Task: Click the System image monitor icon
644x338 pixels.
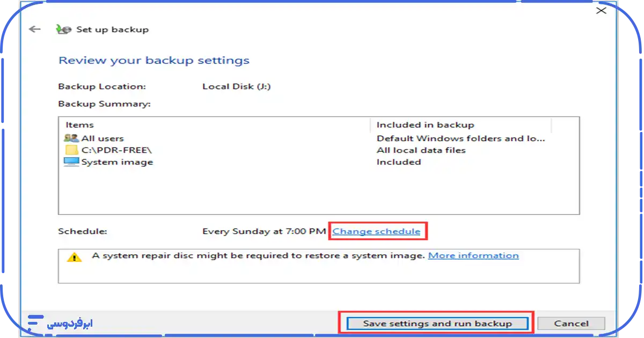Action: pyautogui.click(x=71, y=162)
